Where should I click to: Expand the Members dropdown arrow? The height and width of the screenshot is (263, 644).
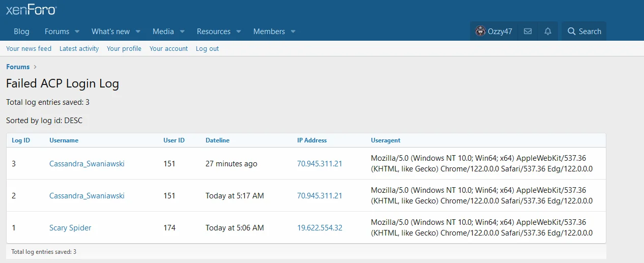pos(293,32)
